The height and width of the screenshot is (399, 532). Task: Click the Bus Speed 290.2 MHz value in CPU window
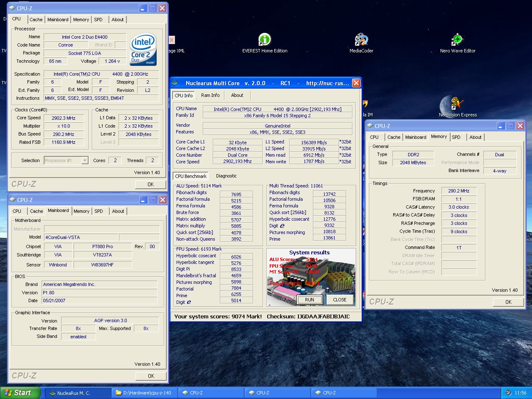point(64,134)
